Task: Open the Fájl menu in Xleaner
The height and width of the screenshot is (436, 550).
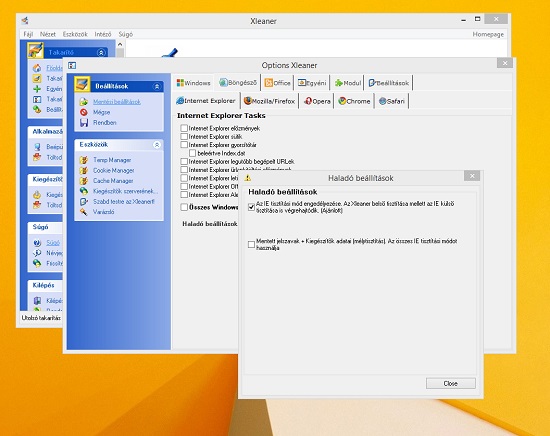Action: (28, 34)
